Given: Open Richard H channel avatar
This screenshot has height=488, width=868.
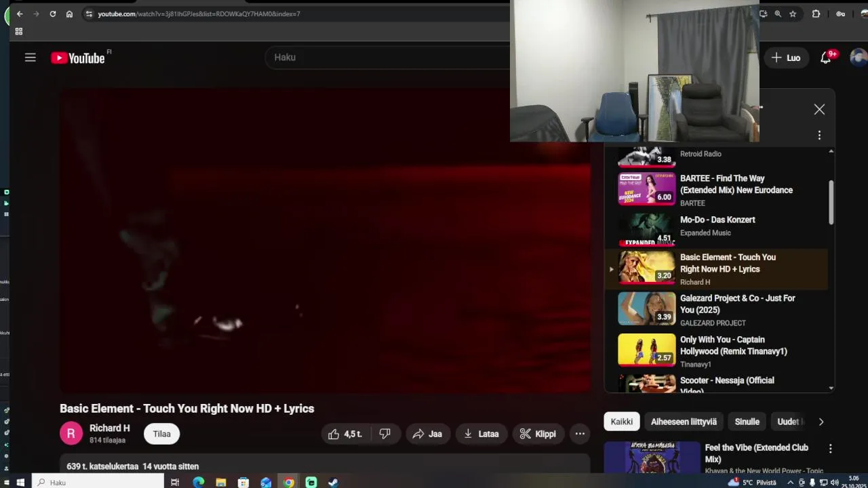Looking at the screenshot, I should (71, 434).
